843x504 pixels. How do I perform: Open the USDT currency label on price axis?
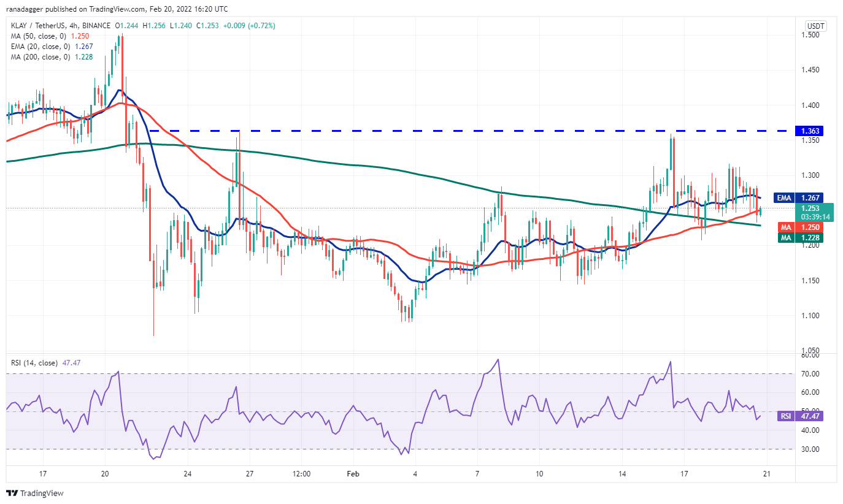click(817, 26)
